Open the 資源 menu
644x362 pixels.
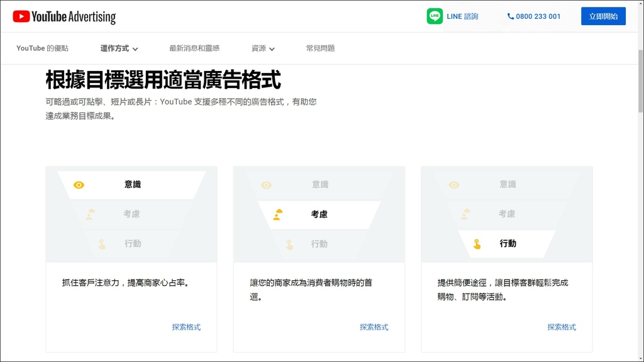(258, 48)
